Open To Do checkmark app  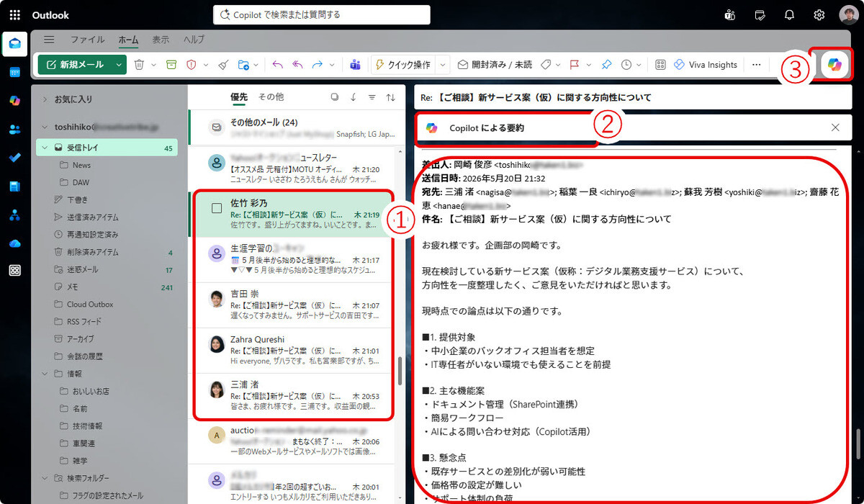pos(15,158)
